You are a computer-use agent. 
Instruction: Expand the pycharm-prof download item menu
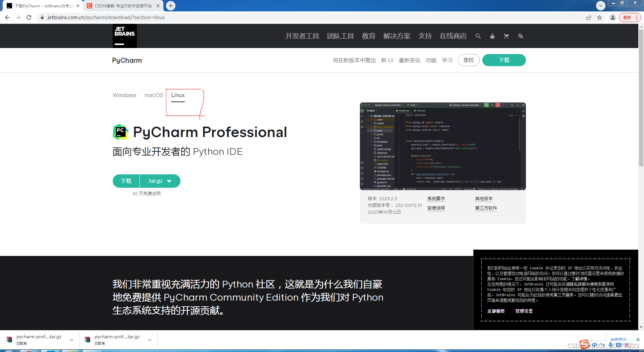point(71,340)
